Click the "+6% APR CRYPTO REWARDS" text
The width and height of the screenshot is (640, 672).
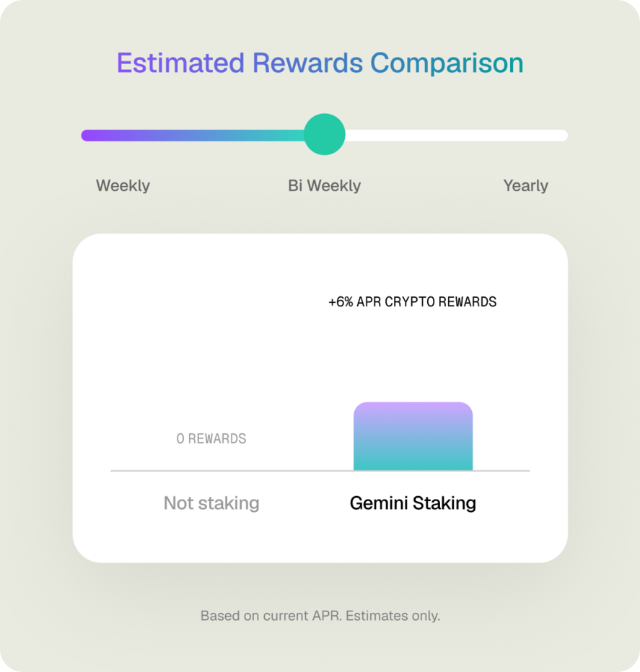pyautogui.click(x=412, y=302)
